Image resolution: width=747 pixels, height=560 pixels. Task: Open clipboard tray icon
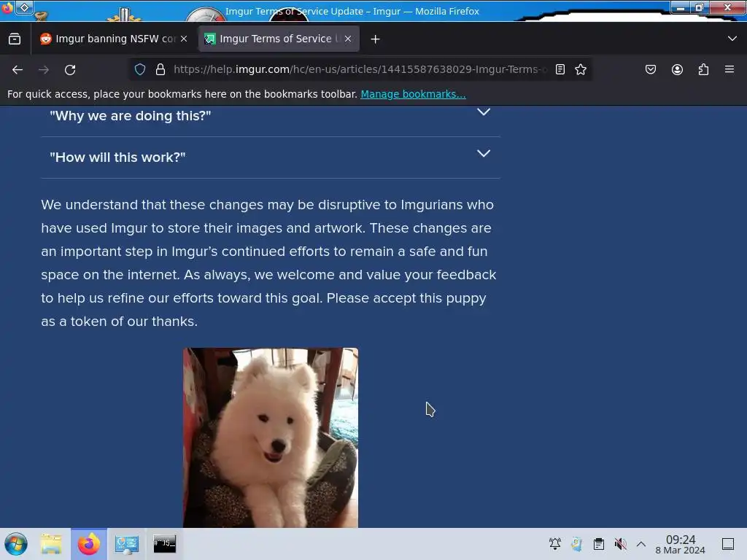click(x=599, y=544)
